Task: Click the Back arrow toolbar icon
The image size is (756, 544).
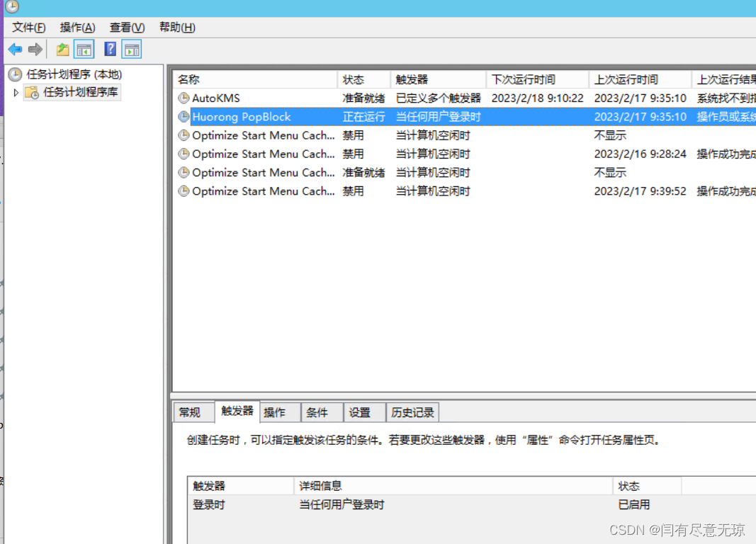Action: (16, 49)
